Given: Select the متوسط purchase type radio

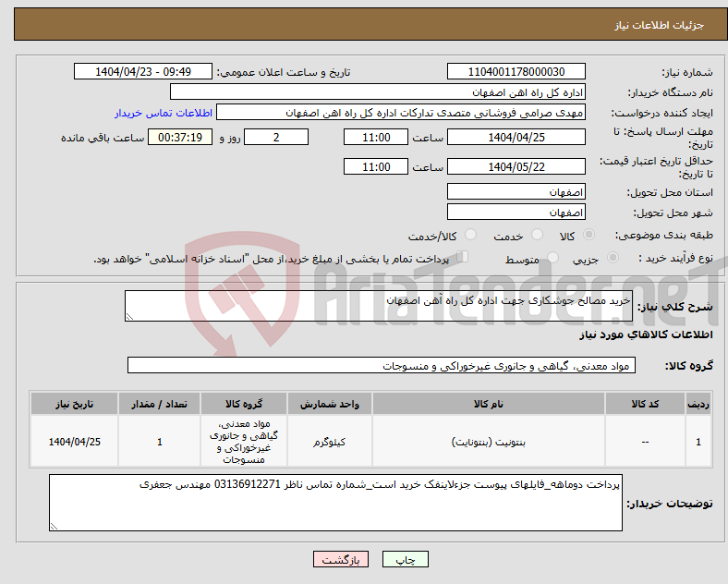Looking at the screenshot, I should point(552,258).
